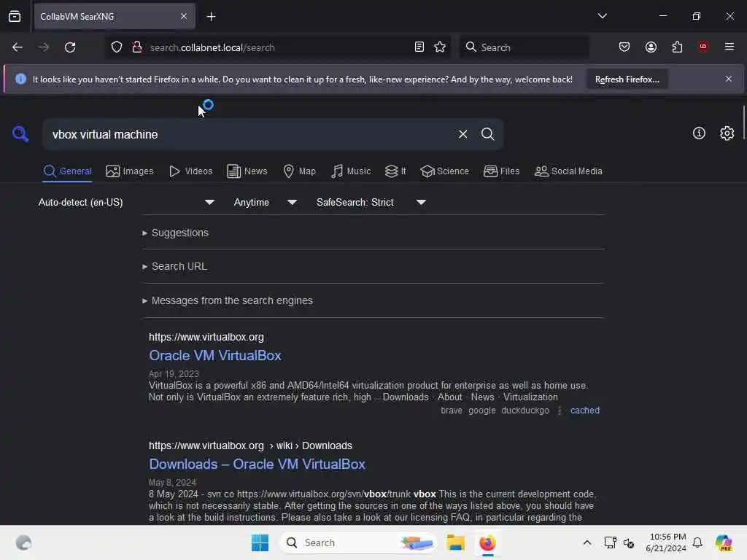Screen dimensions: 747x560
Task: Open the Firefox account icon
Action: tap(651, 47)
